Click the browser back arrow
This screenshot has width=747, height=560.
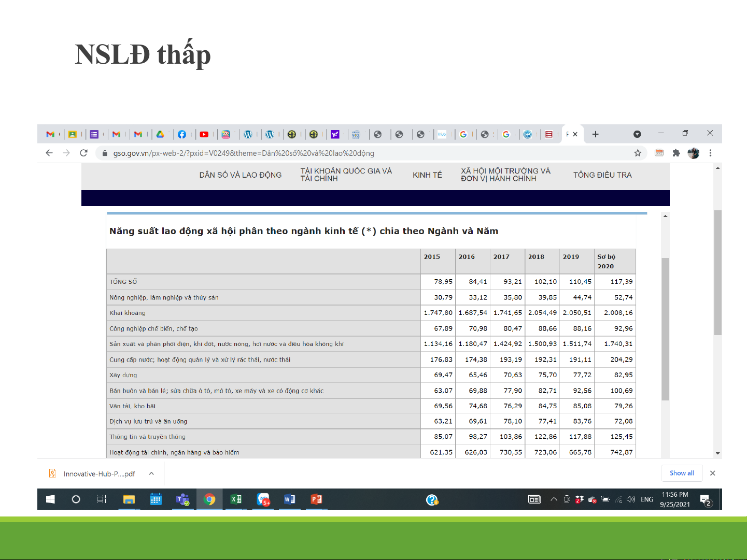[x=49, y=153]
